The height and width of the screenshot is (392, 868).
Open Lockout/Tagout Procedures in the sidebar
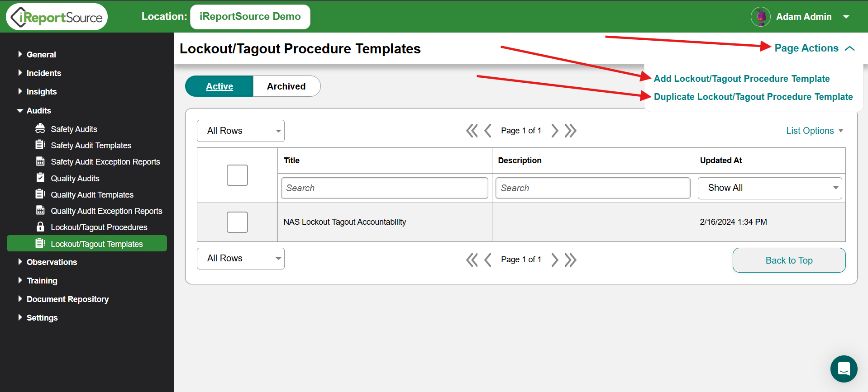click(x=99, y=227)
